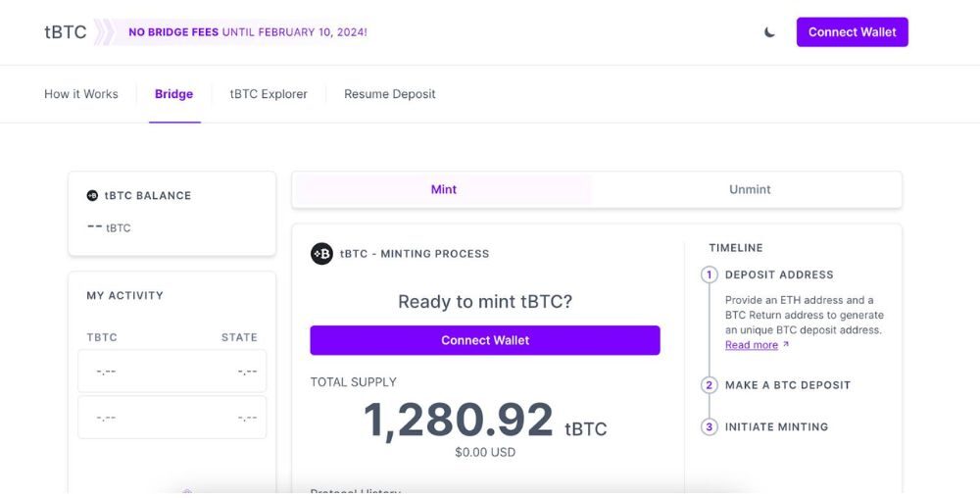Image resolution: width=980 pixels, height=498 pixels.
Task: Switch to the Unmint tab
Action: [x=750, y=189]
